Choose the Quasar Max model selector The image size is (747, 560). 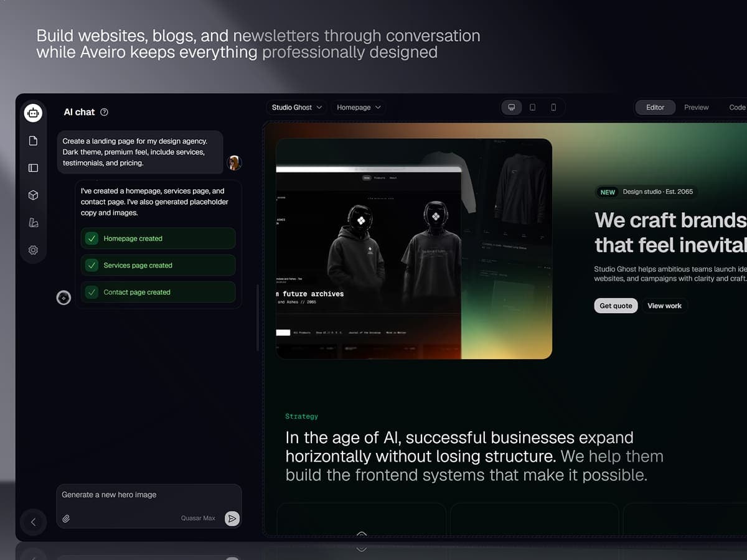198,518
